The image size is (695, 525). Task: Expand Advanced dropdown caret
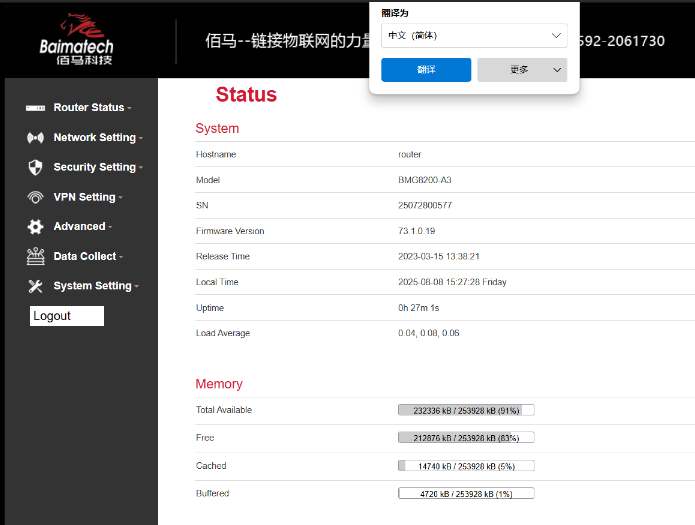[110, 227]
